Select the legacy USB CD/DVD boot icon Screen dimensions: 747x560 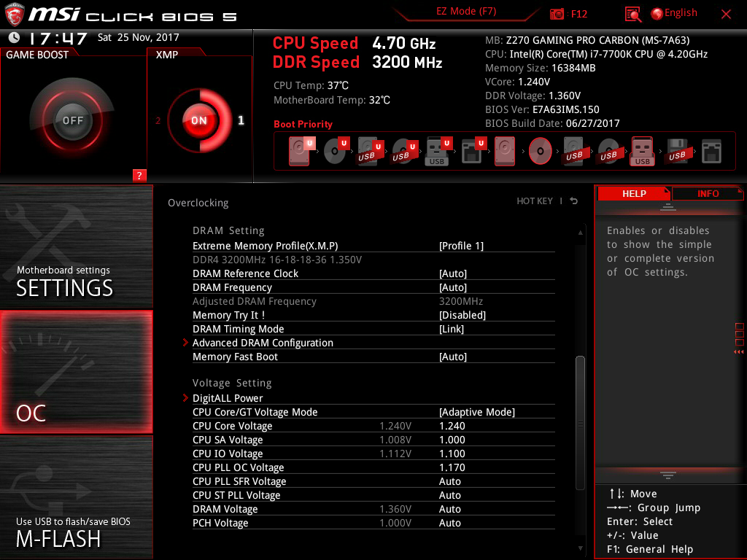click(609, 151)
